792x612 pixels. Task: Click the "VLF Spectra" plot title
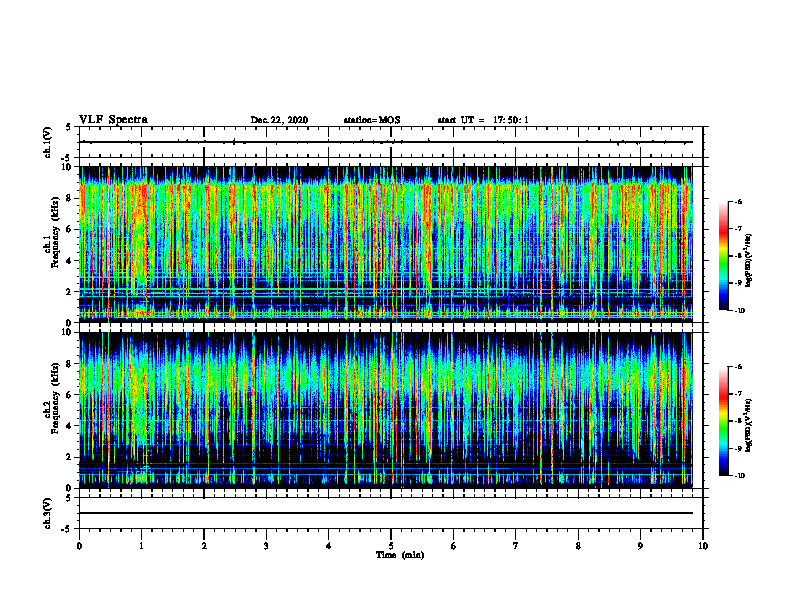tap(113, 120)
